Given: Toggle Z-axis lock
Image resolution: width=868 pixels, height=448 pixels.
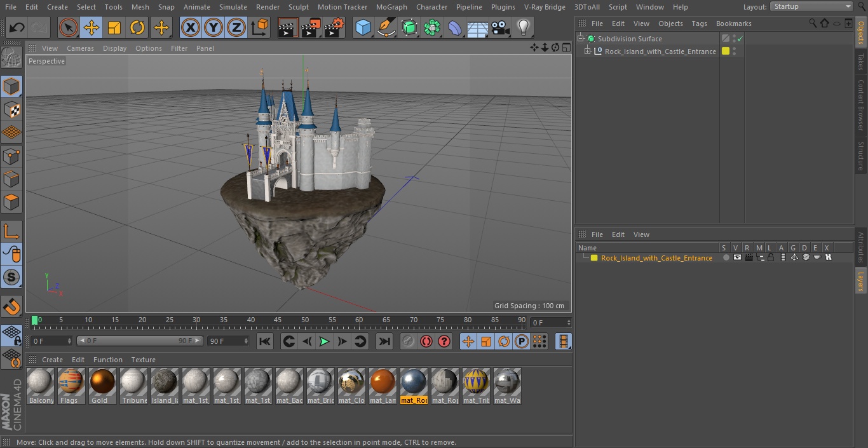Looking at the screenshot, I should (x=236, y=27).
